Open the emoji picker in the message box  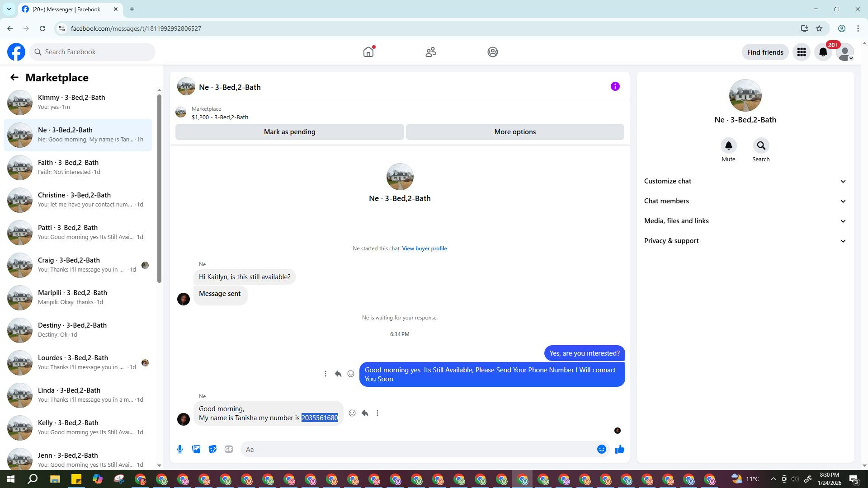point(601,449)
